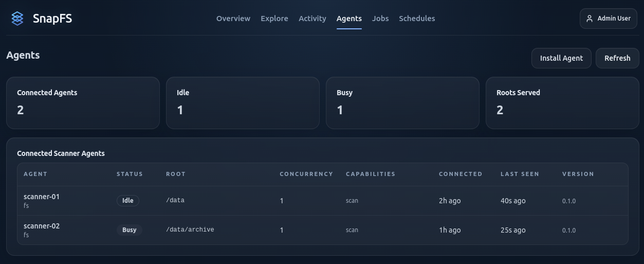Go to the Activity tab
Image resolution: width=644 pixels, height=264 pixels.
(x=312, y=19)
